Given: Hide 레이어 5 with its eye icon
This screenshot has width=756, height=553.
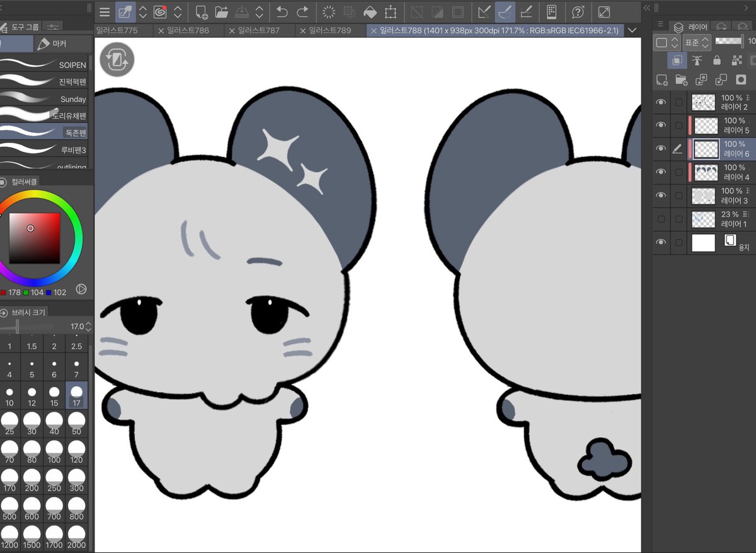Looking at the screenshot, I should (x=661, y=125).
